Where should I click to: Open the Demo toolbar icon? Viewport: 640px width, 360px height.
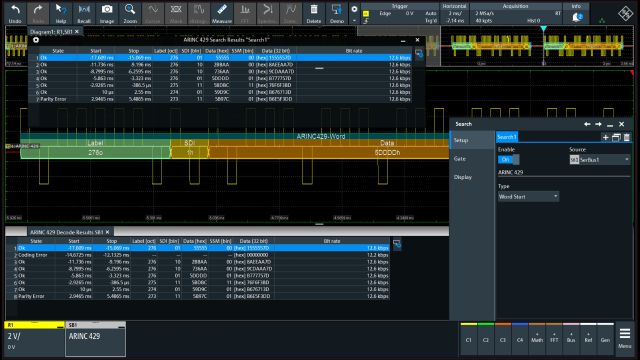click(x=337, y=13)
